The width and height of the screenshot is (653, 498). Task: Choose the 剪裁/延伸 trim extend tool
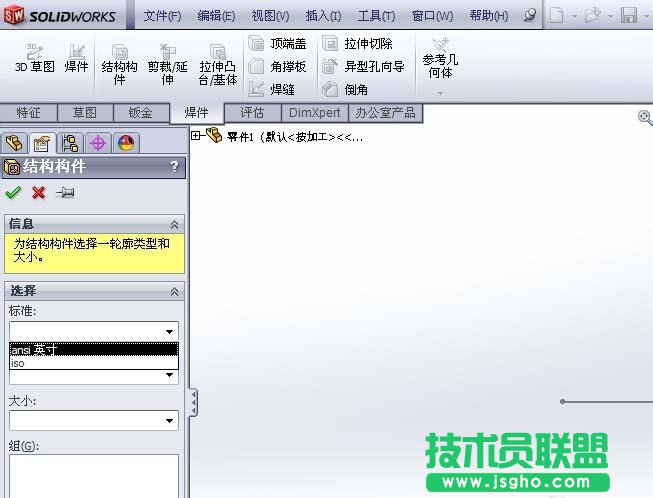click(x=167, y=65)
